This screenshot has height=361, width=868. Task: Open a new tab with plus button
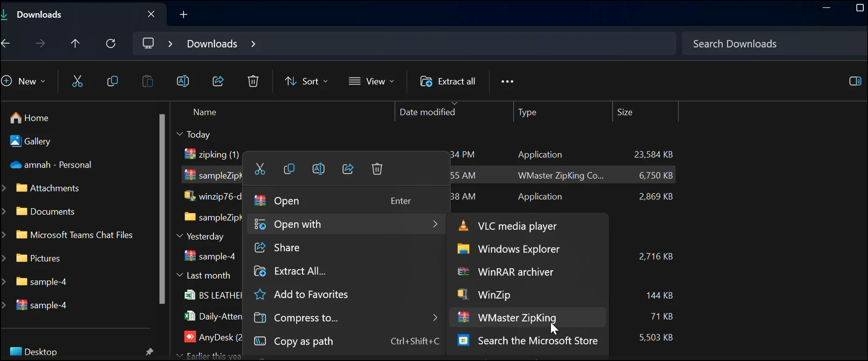coord(184,14)
